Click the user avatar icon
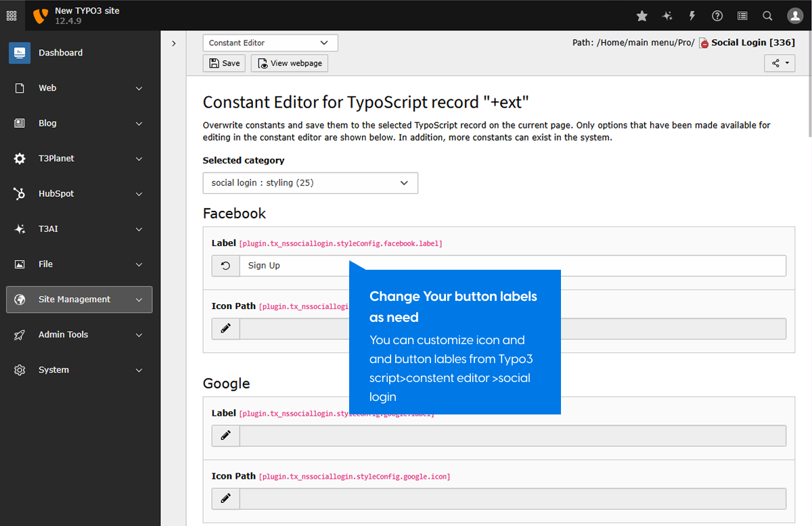 tap(795, 16)
